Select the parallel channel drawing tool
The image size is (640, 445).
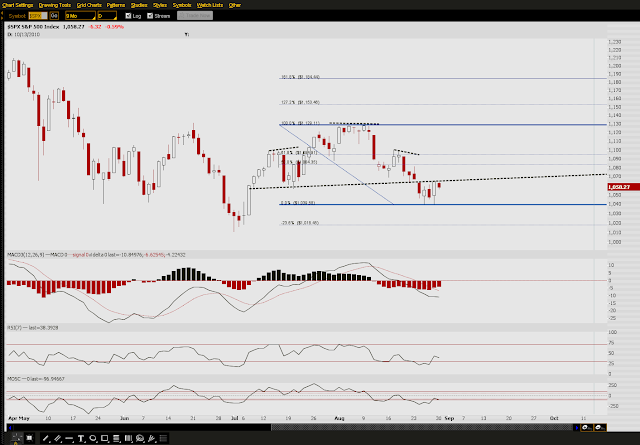point(58,438)
